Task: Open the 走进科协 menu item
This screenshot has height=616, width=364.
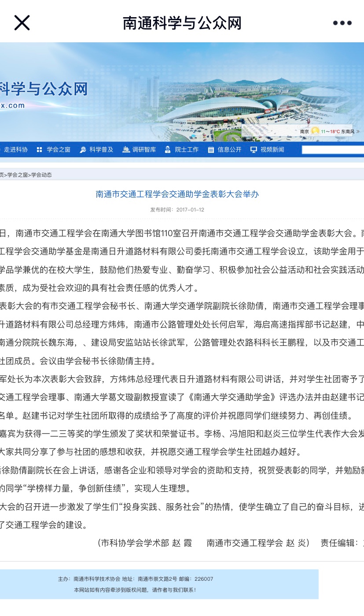Action: [x=16, y=150]
